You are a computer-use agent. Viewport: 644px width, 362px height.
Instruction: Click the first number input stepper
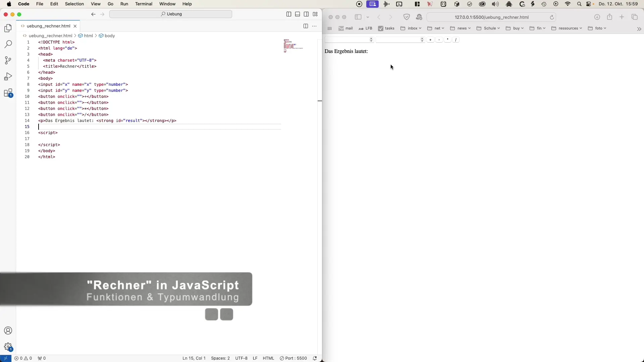click(371, 40)
